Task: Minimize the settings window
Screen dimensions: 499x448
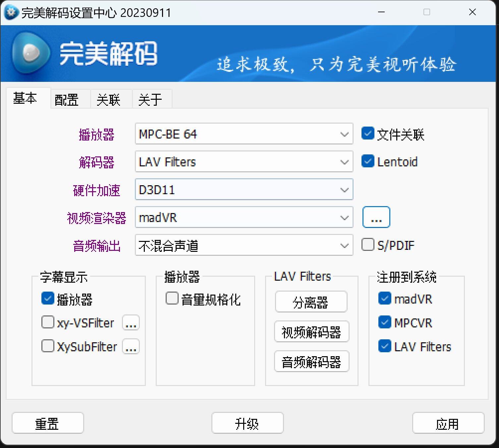Action: click(381, 12)
